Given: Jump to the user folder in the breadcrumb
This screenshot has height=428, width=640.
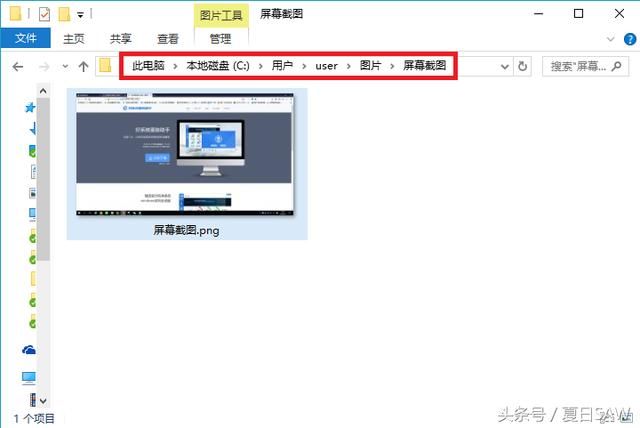Looking at the screenshot, I should click(327, 66).
